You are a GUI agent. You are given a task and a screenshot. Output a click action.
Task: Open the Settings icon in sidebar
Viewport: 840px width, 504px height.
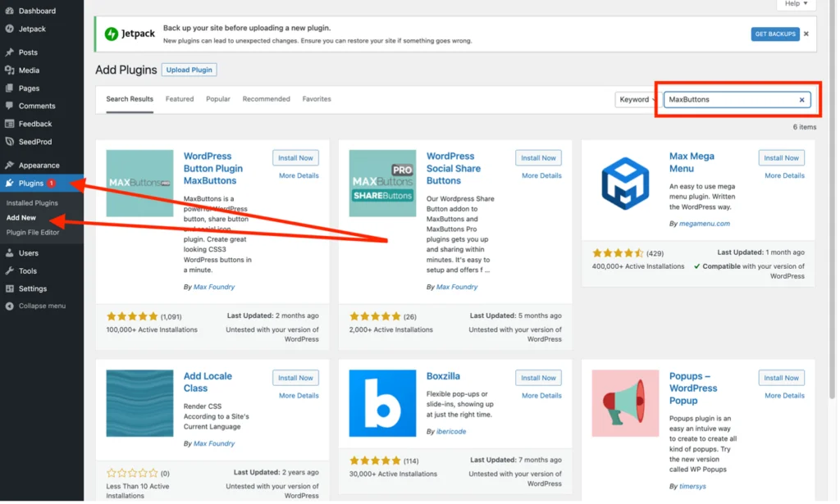pyautogui.click(x=10, y=289)
